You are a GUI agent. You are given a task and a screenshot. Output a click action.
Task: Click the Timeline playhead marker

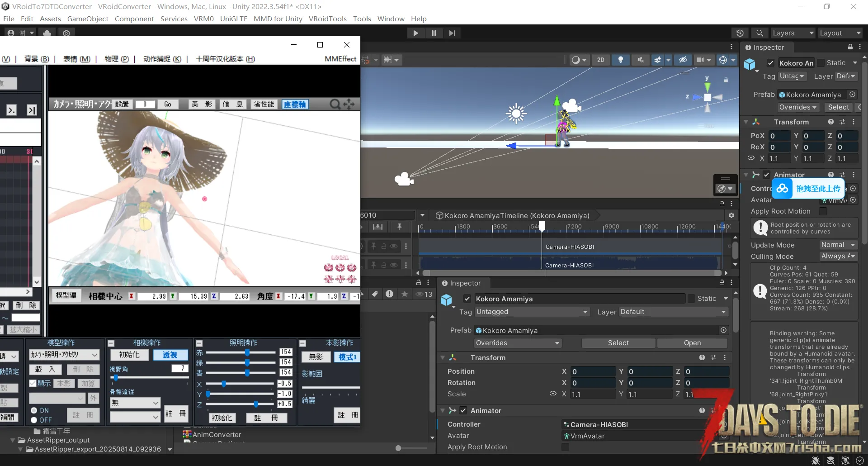tap(542, 226)
